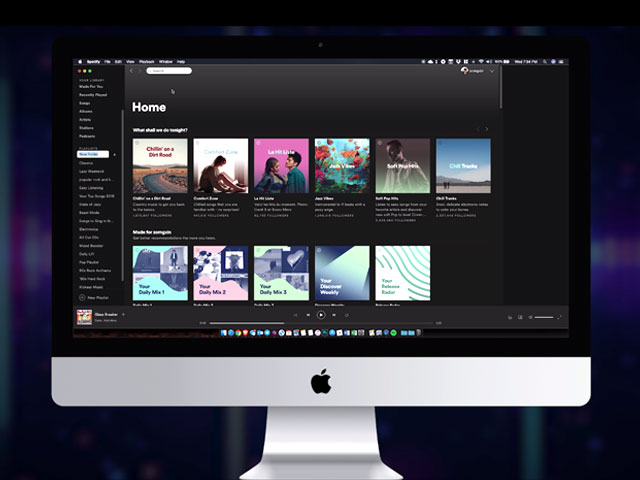Screen dimensions: 640x480
Task: Open the Playback menu
Action: click(147, 62)
